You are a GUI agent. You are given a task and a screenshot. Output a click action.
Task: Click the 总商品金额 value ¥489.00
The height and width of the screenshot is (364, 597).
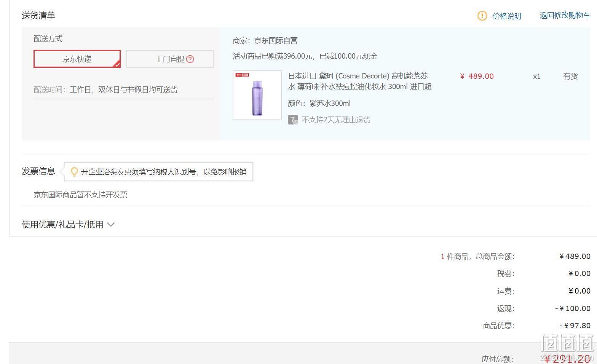pyautogui.click(x=575, y=256)
